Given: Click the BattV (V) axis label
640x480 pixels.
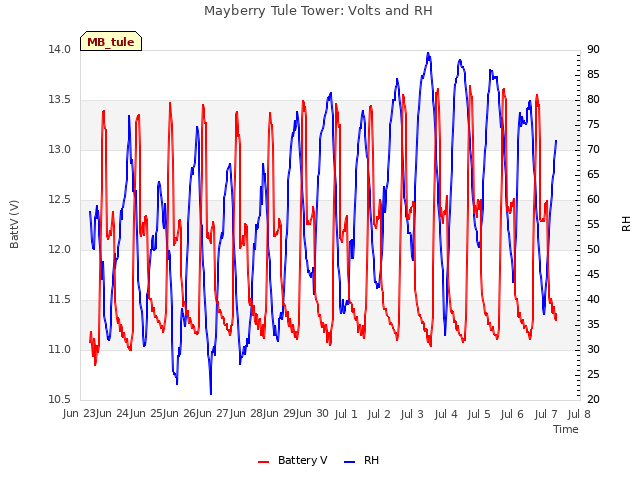Looking at the screenshot, I should pyautogui.click(x=14, y=224).
